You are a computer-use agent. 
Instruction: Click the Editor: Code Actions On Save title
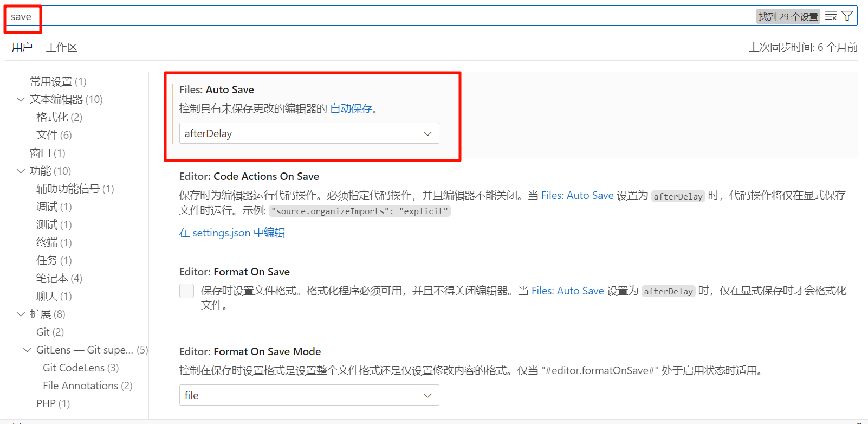249,176
